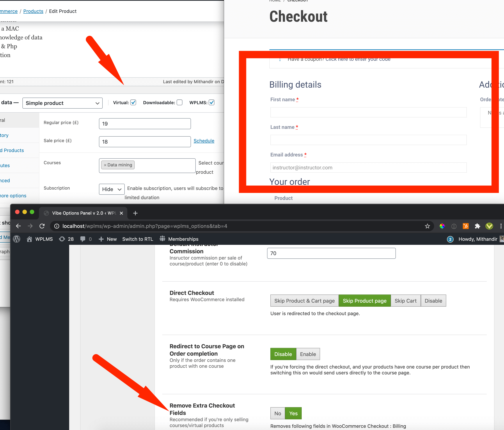This screenshot has width=504, height=430.
Task: Click the Courses selection field
Action: pos(147,165)
